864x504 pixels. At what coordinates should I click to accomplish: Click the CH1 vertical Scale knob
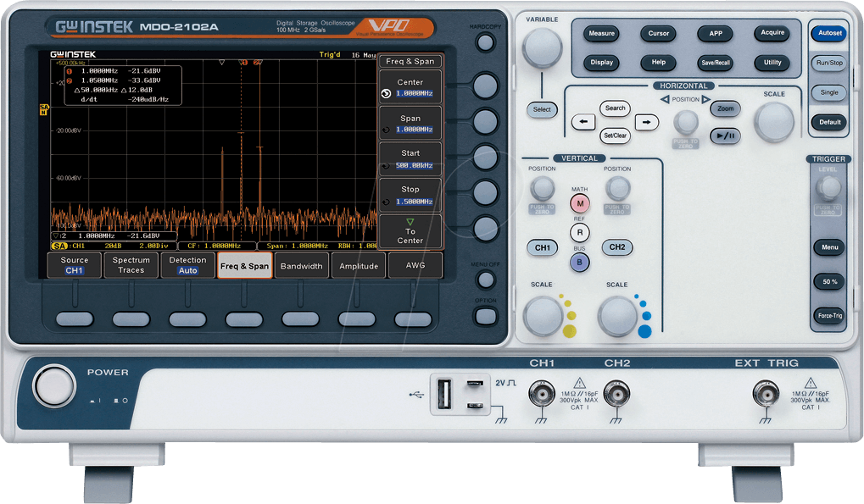coord(543,316)
